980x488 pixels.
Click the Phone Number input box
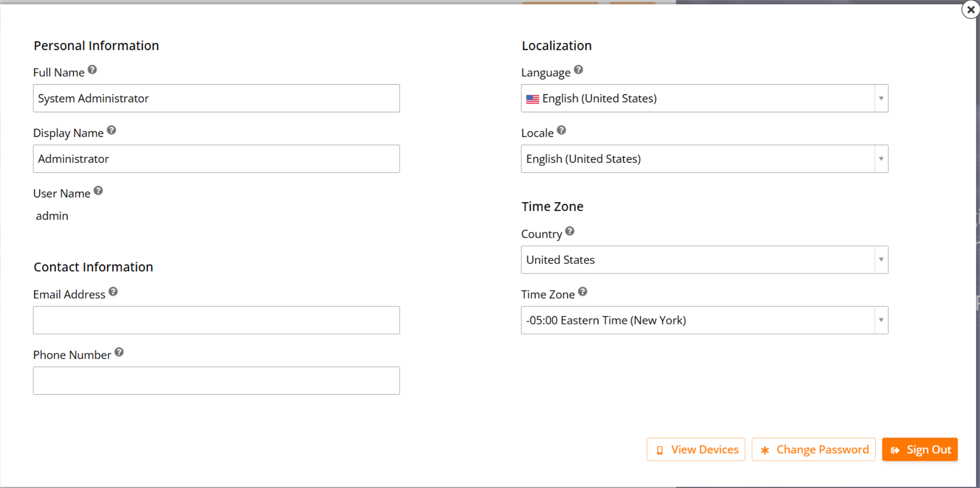click(216, 381)
